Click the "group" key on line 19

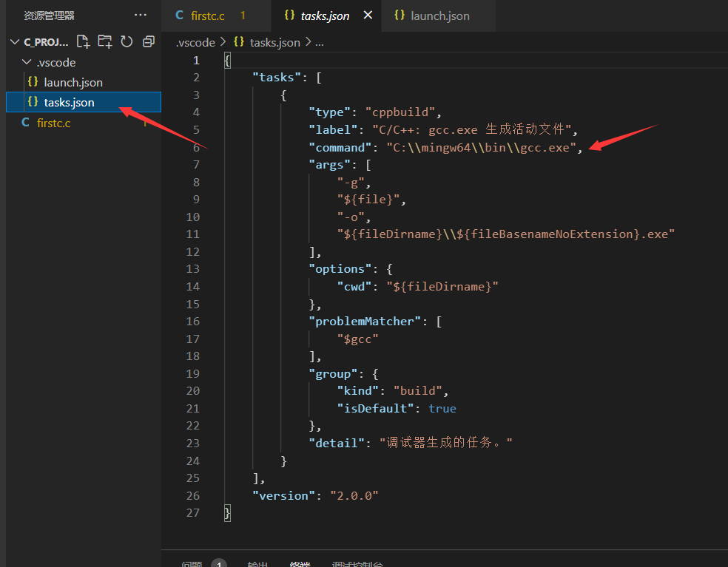(x=334, y=374)
